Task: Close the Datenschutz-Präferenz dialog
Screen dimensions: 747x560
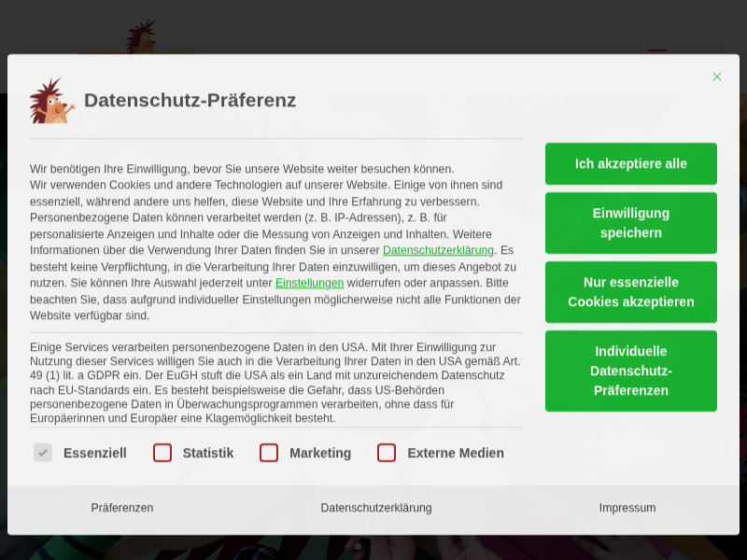Action: pos(717,77)
